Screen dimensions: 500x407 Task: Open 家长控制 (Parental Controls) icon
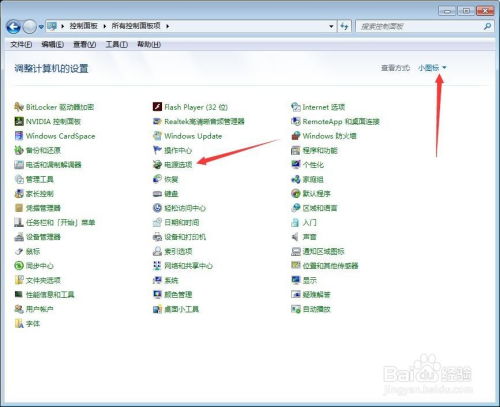click(19, 194)
